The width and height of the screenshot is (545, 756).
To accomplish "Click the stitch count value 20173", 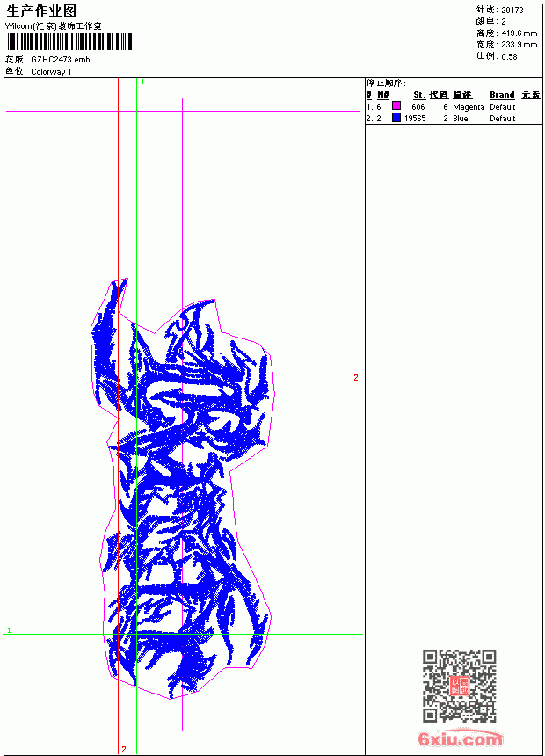I will (512, 11).
